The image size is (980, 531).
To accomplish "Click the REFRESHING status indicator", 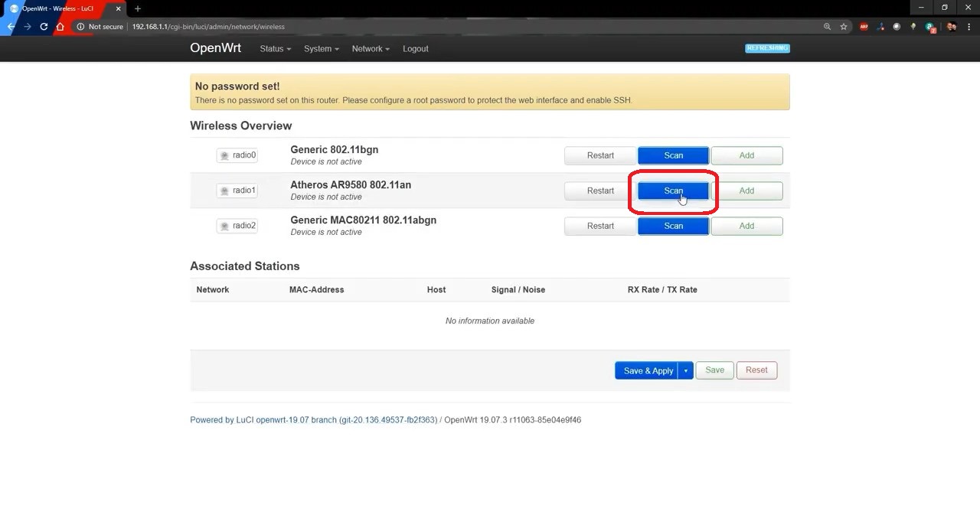I will (767, 48).
